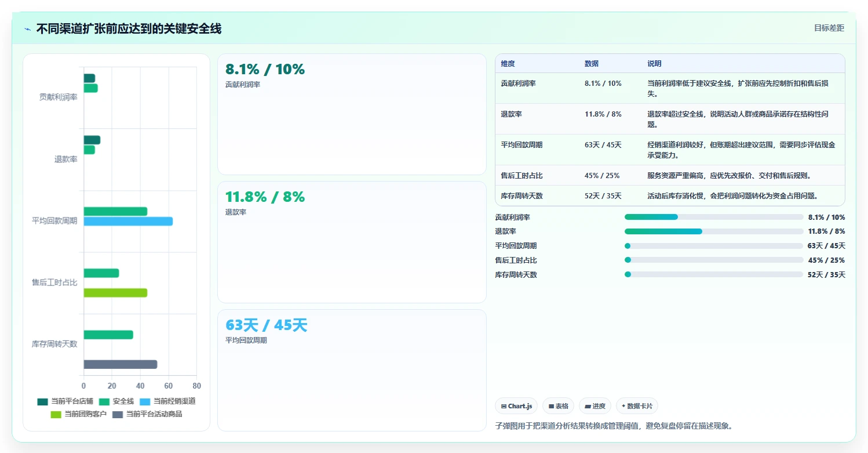Click the lightning icon beside the dashboard title
This screenshot has height=453, width=868.
(27, 29)
